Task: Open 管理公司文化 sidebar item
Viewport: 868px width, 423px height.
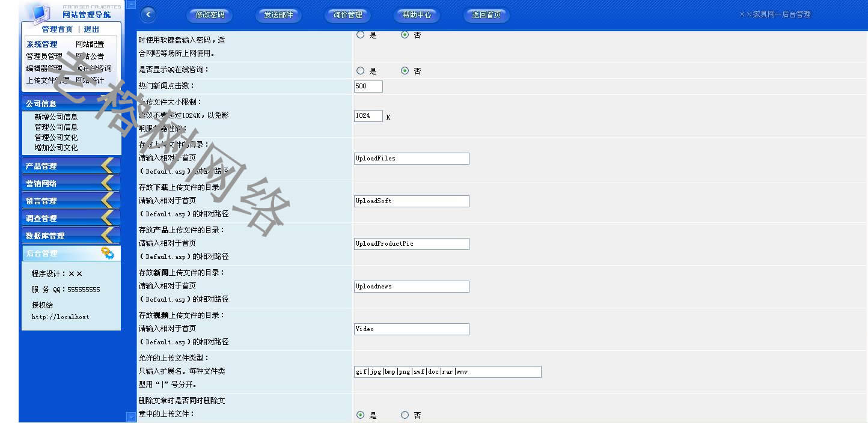Action: (x=56, y=138)
